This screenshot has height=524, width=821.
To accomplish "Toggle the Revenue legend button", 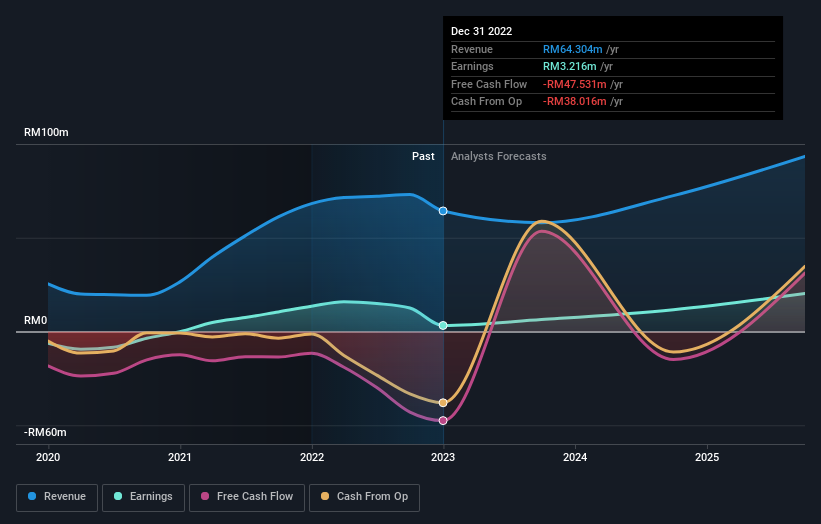I will pyautogui.click(x=57, y=497).
